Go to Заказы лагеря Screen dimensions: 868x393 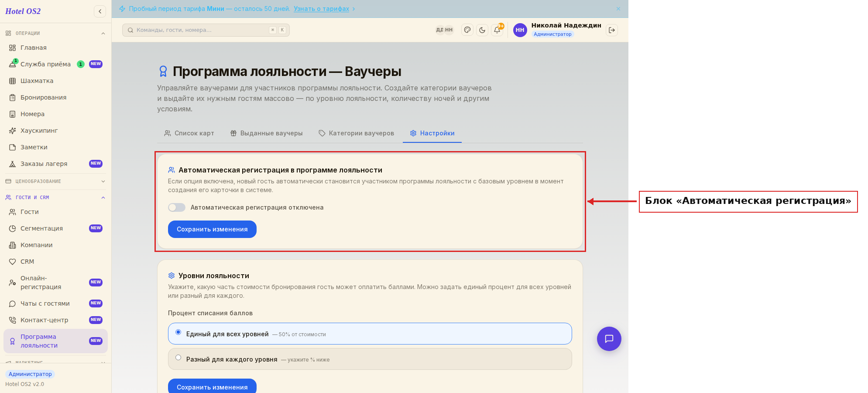[55, 164]
